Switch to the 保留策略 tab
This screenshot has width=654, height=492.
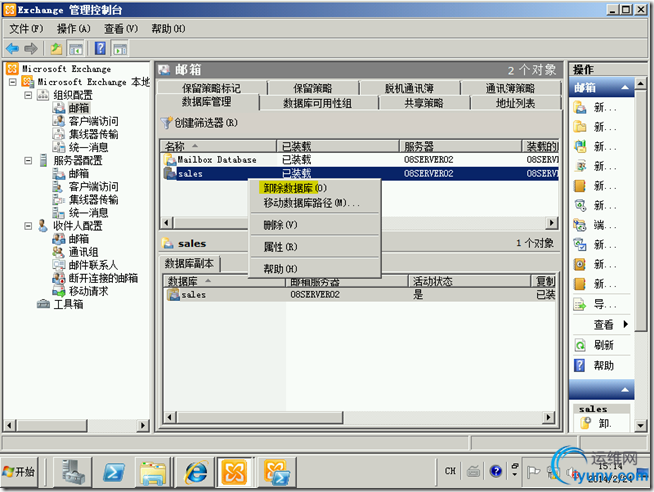pos(313,88)
